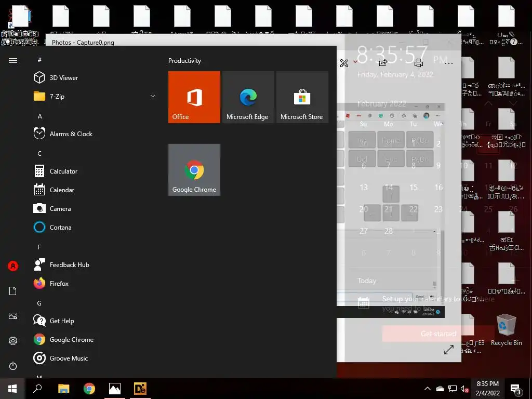The width and height of the screenshot is (532, 399).
Task: Show hidden tray icons chevron
Action: pos(428,389)
